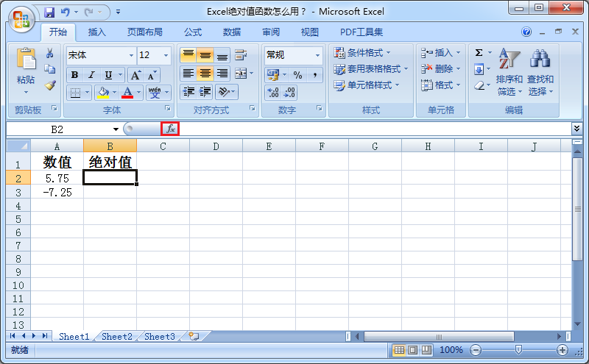
Task: Toggle top vertical alignment
Action: point(188,55)
